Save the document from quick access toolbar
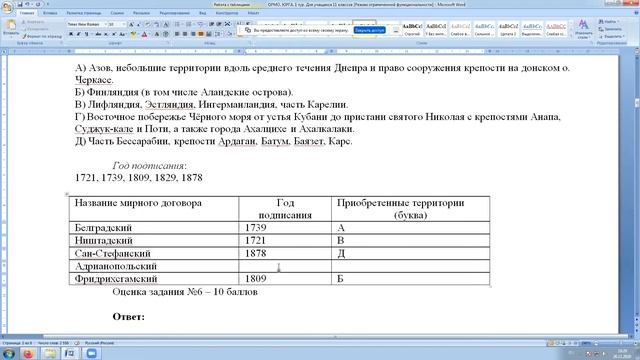Viewport: 640px width, 360px height. (20, 4)
